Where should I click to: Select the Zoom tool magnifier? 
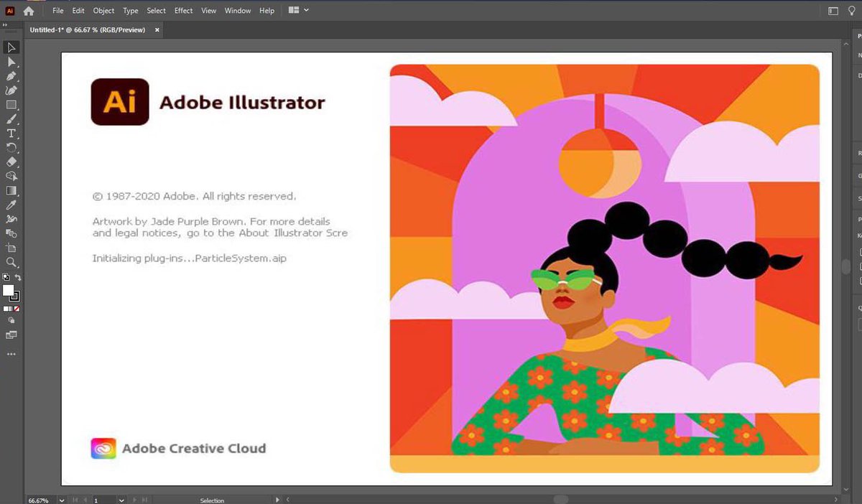[11, 263]
